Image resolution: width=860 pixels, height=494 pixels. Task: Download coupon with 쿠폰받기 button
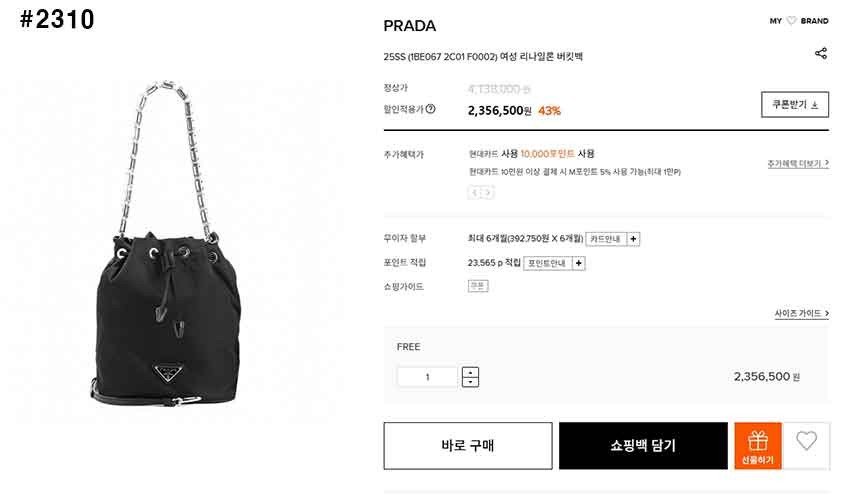click(x=795, y=105)
